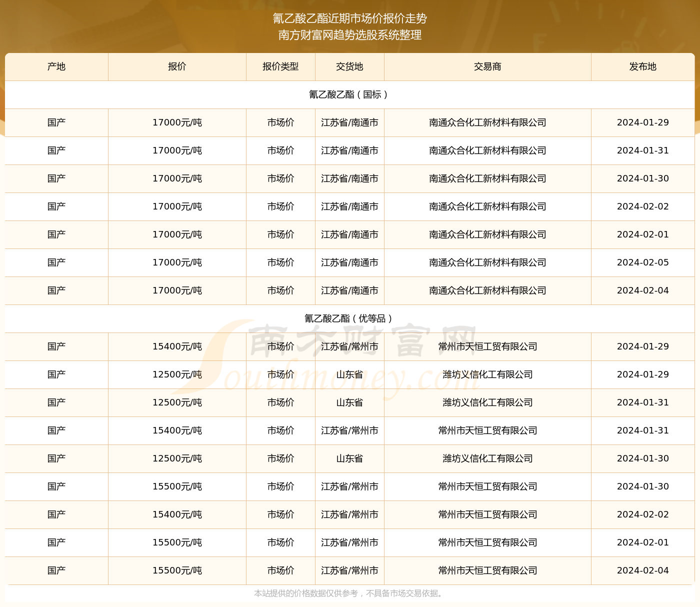Click date 2024-02-05 in 南通众合 row

coord(642,262)
